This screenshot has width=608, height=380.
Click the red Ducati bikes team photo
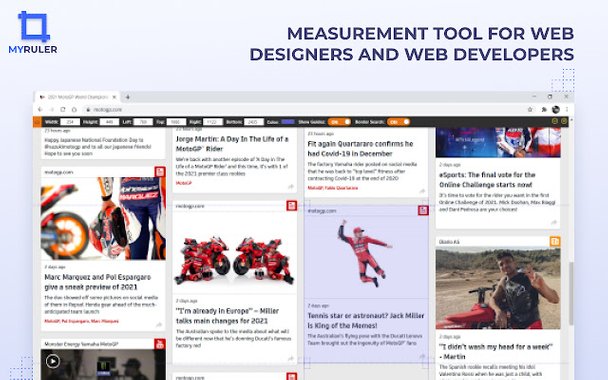click(235, 253)
